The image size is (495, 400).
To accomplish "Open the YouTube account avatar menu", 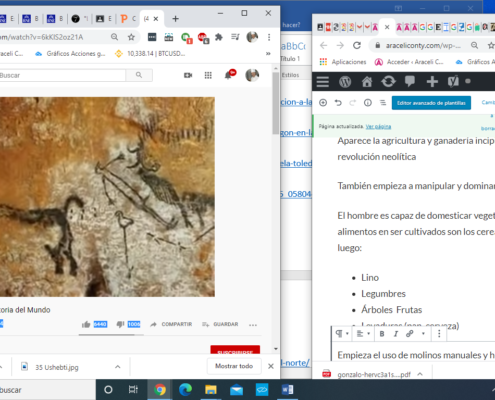I will click(252, 75).
